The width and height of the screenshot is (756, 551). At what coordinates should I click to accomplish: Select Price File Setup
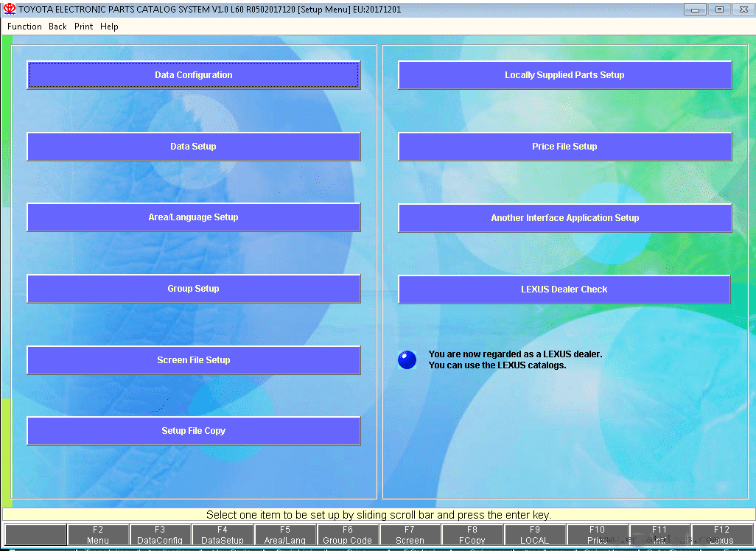point(564,147)
